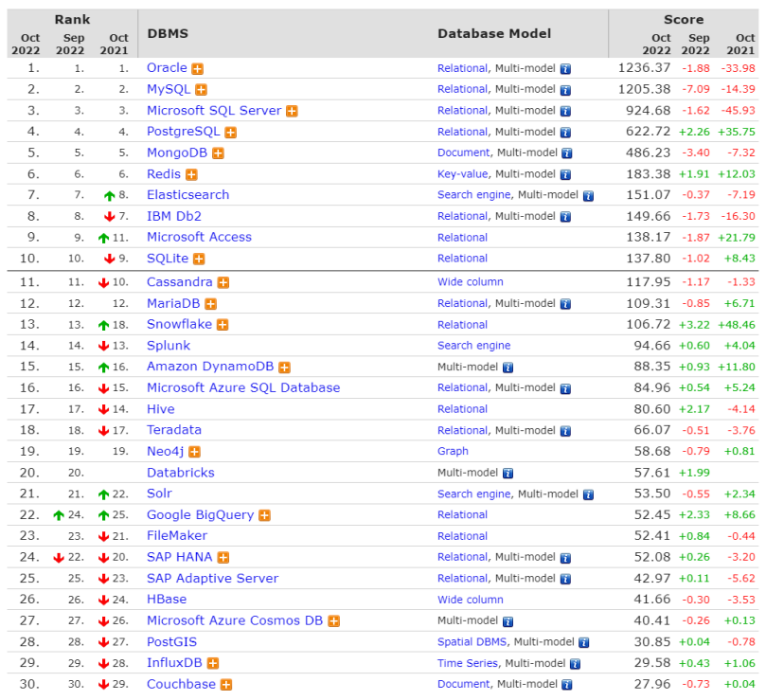This screenshot has width=766, height=700.
Task: Click the info icon in the InfluxDB row
Action: click(x=575, y=664)
